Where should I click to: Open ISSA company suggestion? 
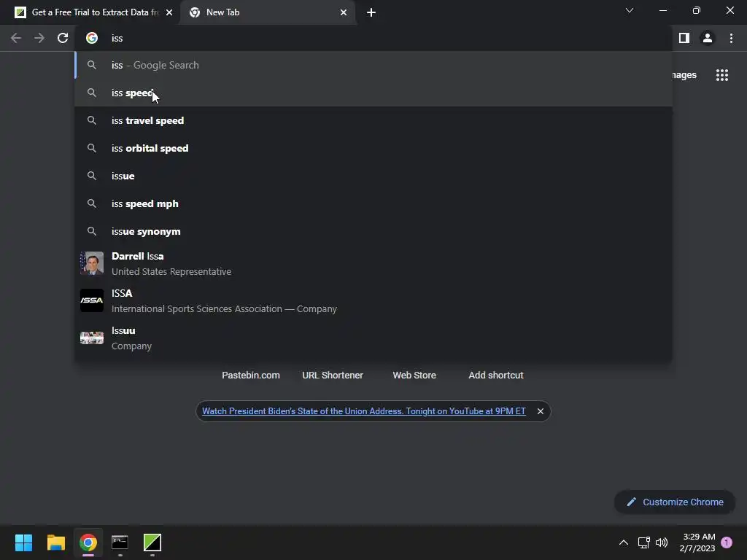[373, 300]
